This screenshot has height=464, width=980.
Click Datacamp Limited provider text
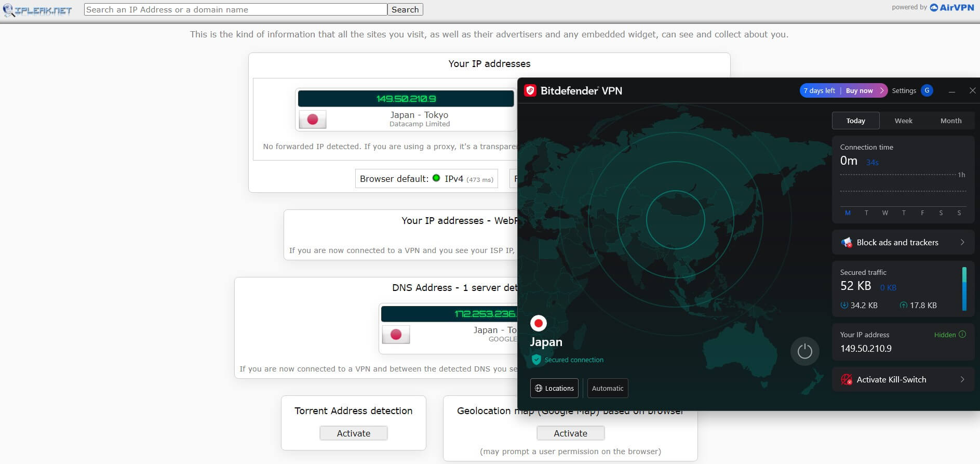420,124
